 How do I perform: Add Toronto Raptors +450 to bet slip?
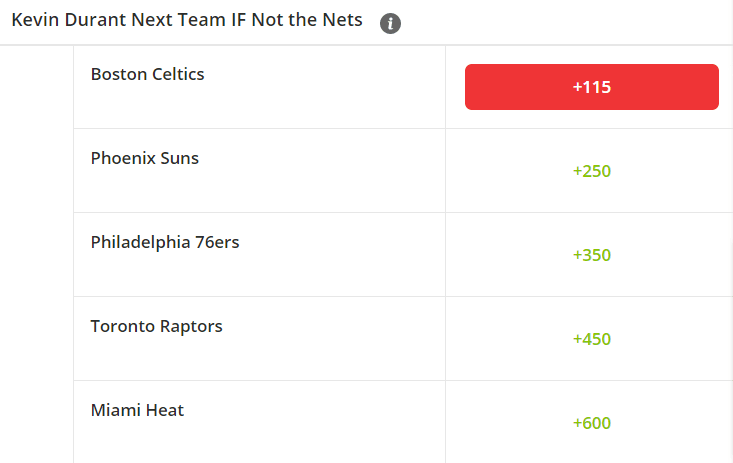[591, 339]
